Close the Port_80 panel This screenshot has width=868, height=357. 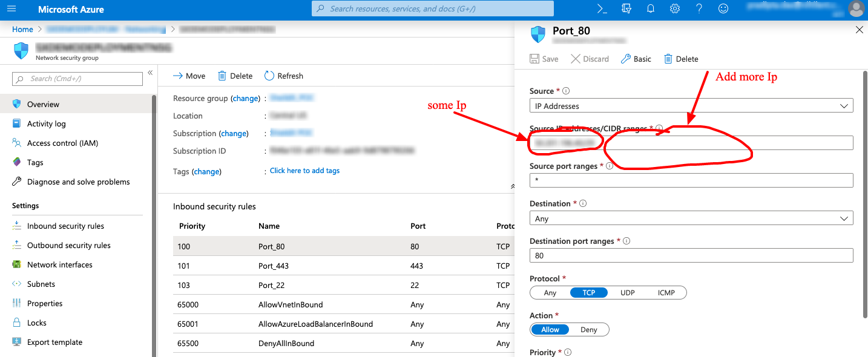(859, 29)
